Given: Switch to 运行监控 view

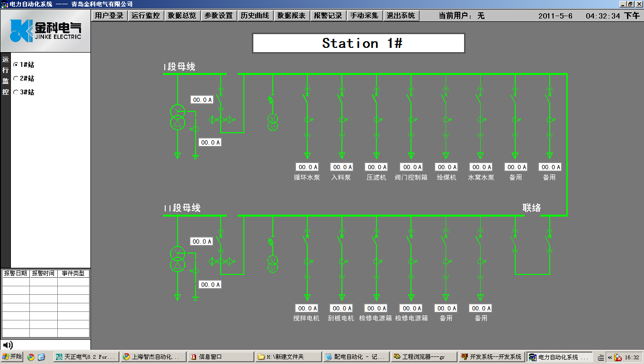Looking at the screenshot, I should pos(145,16).
